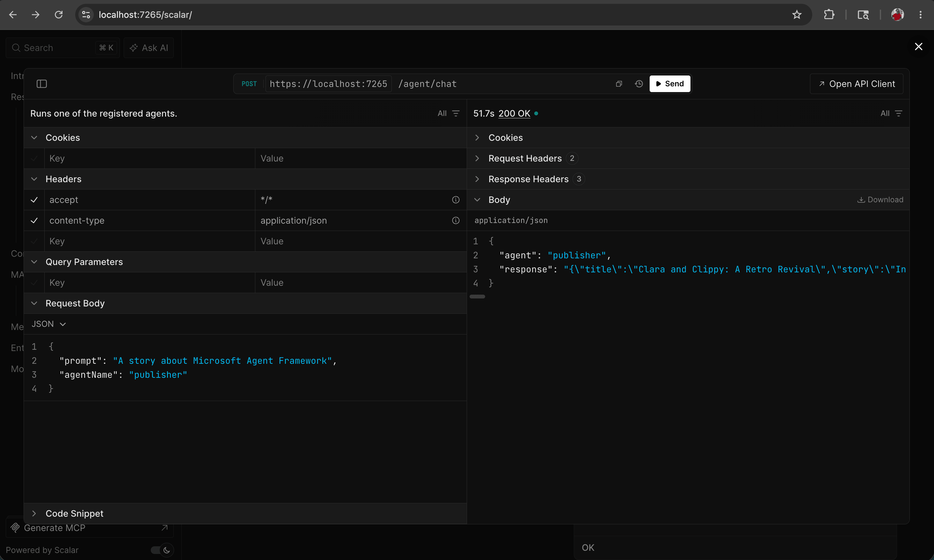Toggle the sidebar panel icon

click(41, 84)
